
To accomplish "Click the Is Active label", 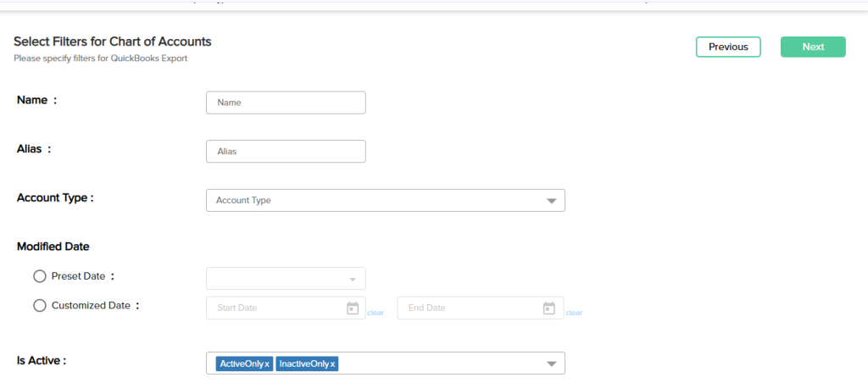I will click(42, 360).
